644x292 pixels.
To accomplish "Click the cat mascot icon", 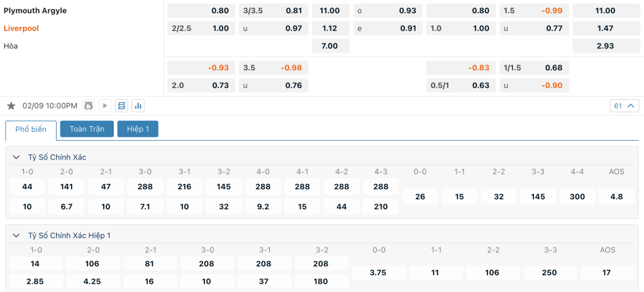I will (89, 106).
